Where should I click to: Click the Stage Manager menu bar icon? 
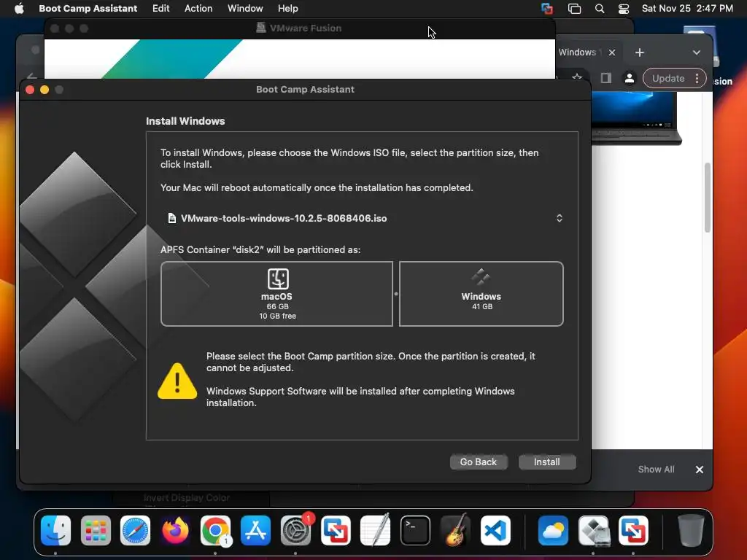coord(575,9)
